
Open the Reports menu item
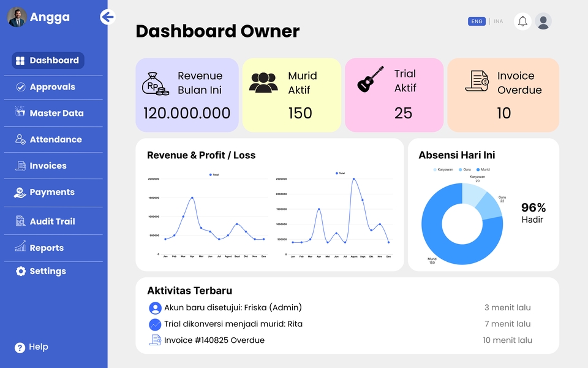pyautogui.click(x=47, y=248)
